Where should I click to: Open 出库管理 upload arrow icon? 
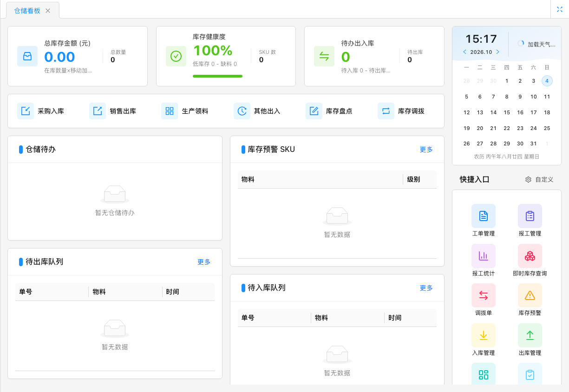530,335
